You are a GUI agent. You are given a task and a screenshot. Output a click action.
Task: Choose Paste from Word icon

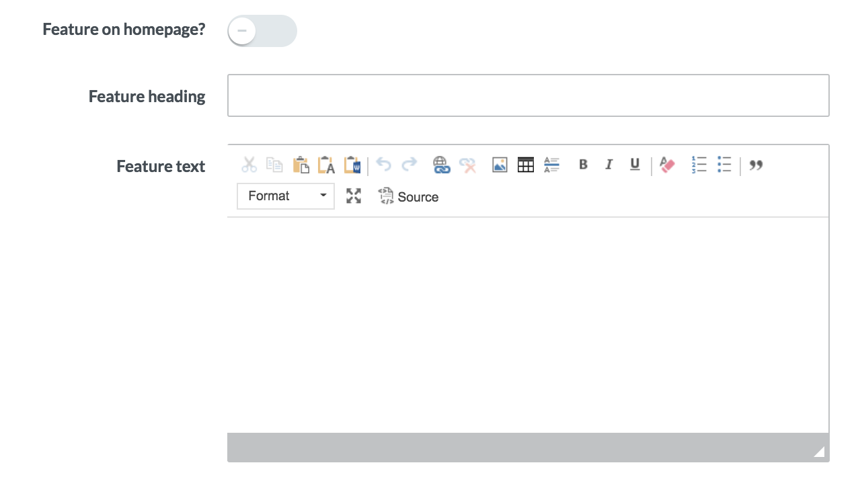click(352, 165)
